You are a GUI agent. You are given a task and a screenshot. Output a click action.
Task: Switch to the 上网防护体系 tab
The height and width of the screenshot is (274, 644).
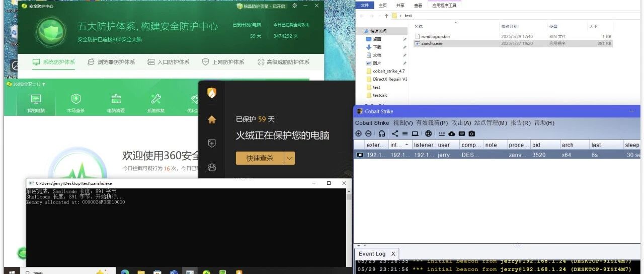coord(223,62)
